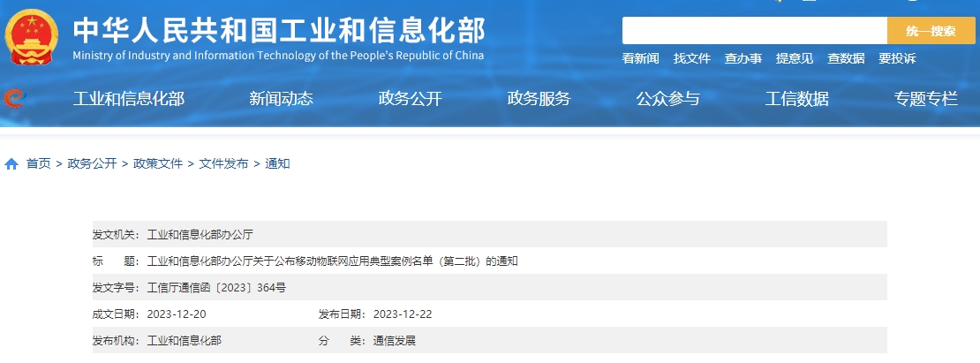The height and width of the screenshot is (363, 980).
Task: Go to 文件发布 in the breadcrumb
Action: pos(223,164)
